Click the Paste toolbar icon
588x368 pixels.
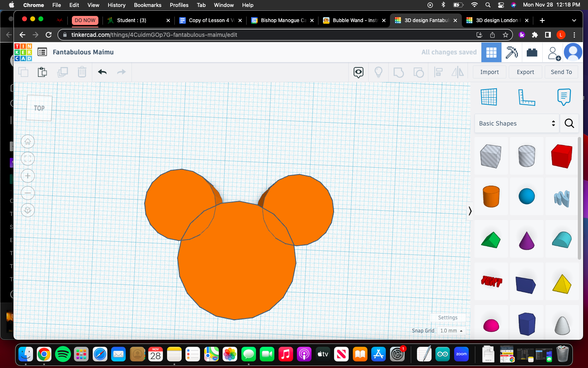[x=42, y=72]
